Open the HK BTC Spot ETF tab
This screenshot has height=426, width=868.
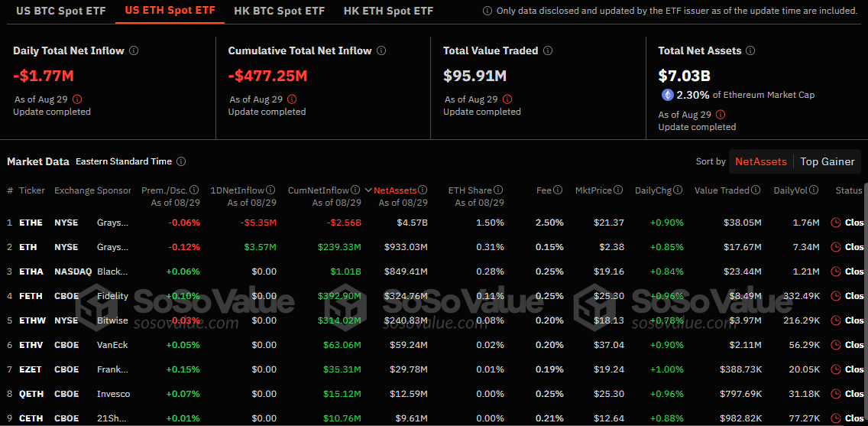(280, 11)
